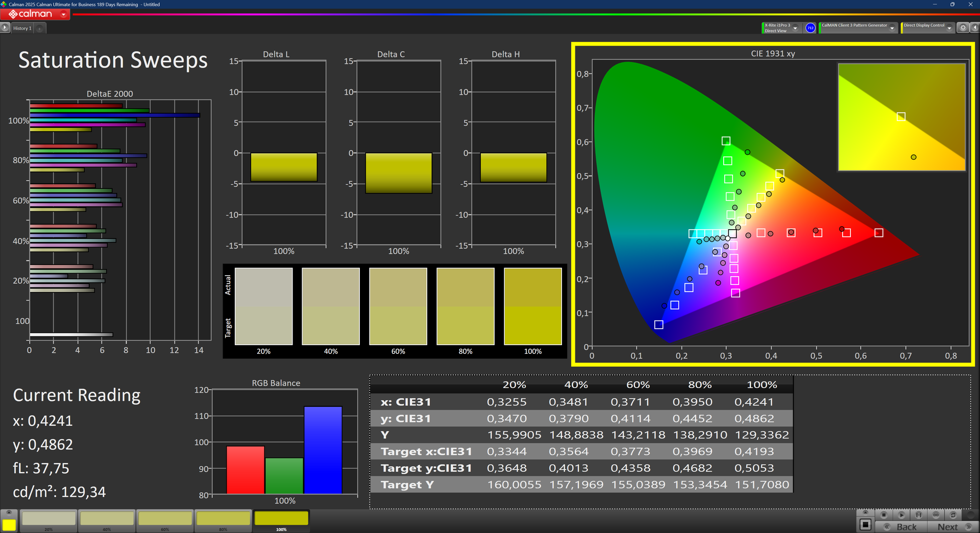980x533 pixels.
Task: Expand the CalMAN Client 3 Pattern Generator dropdown
Action: [x=892, y=28]
